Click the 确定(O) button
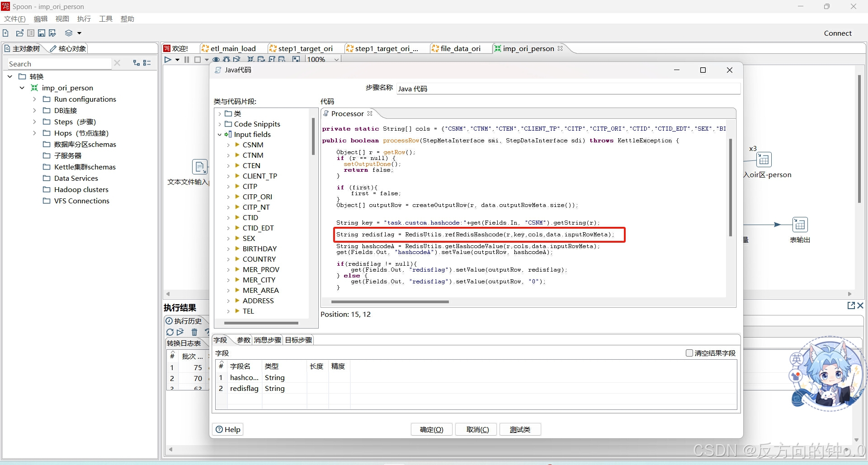The image size is (868, 465). [431, 429]
